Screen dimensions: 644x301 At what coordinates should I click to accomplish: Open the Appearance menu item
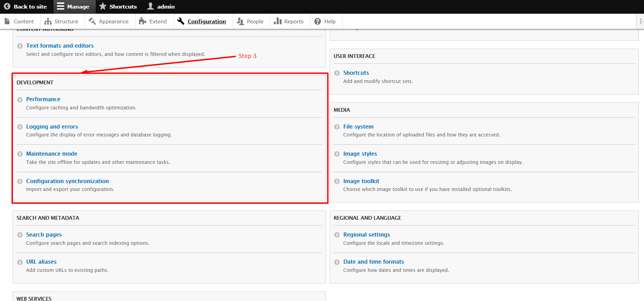pos(114,21)
